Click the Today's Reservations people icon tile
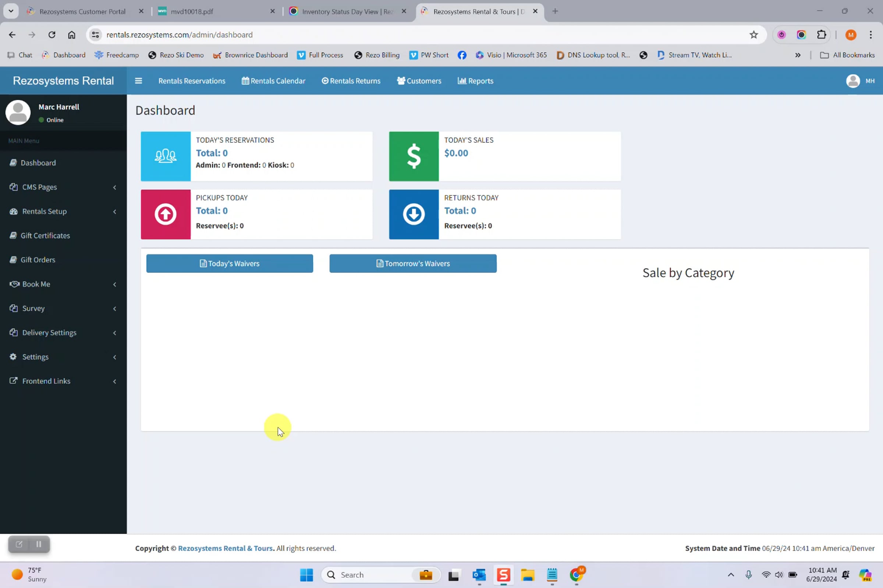The image size is (883, 588). tap(165, 156)
